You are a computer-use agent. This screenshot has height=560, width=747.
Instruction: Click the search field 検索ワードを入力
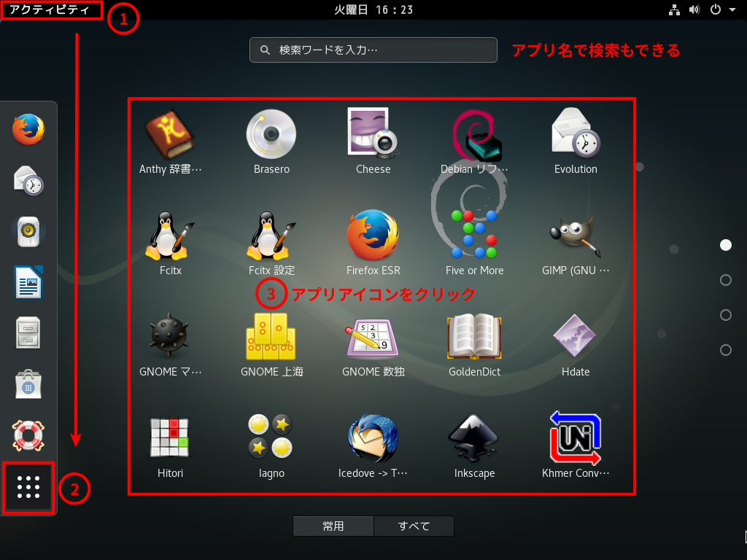(x=373, y=50)
